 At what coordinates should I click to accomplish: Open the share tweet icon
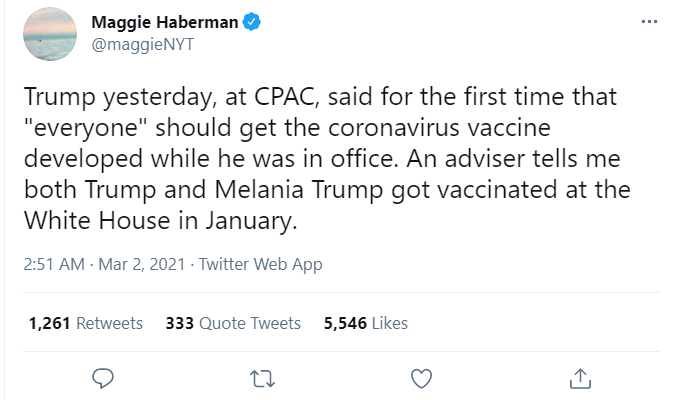click(x=580, y=378)
